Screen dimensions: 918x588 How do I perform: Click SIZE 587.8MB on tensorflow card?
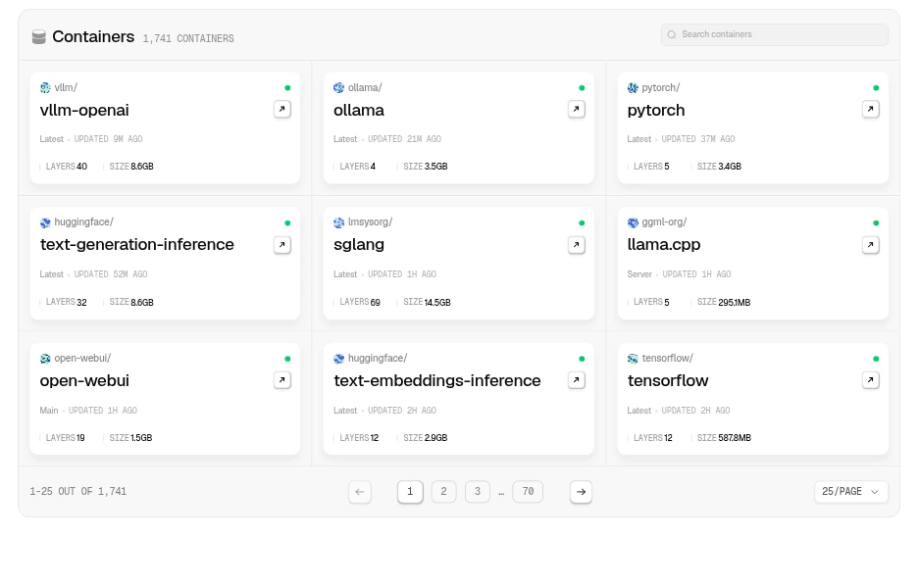click(724, 438)
